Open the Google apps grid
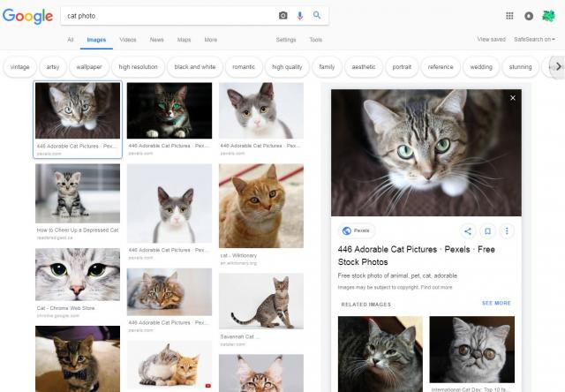565x392 pixels. click(x=509, y=15)
